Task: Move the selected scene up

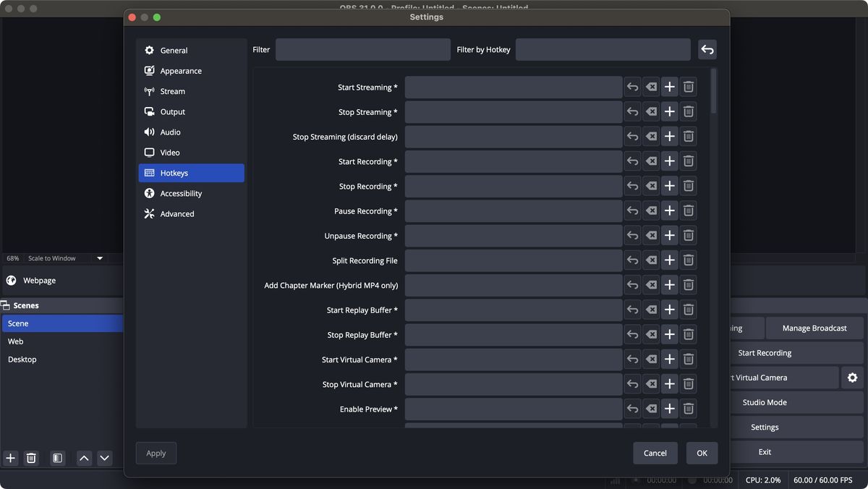Action: (x=83, y=458)
